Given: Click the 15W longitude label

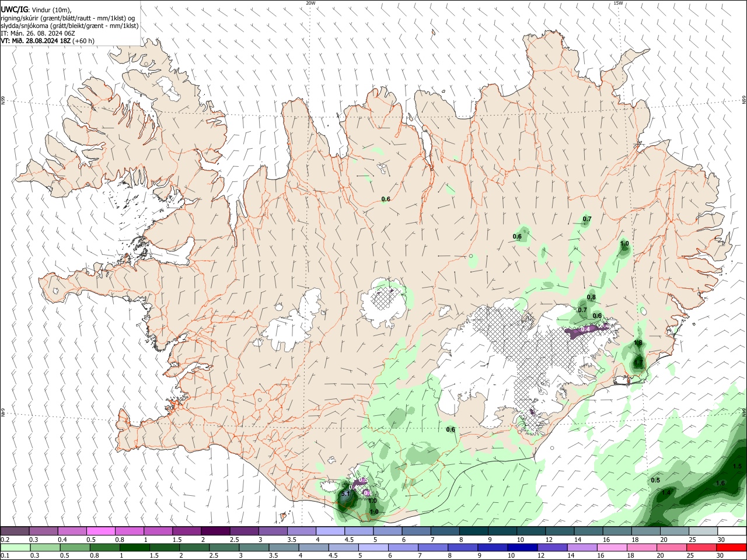Looking at the screenshot, I should tap(618, 3).
